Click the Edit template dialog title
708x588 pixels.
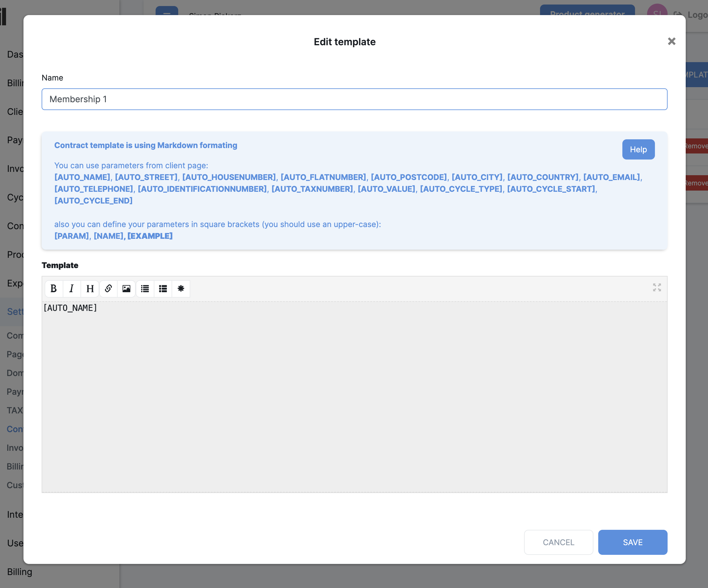click(344, 42)
